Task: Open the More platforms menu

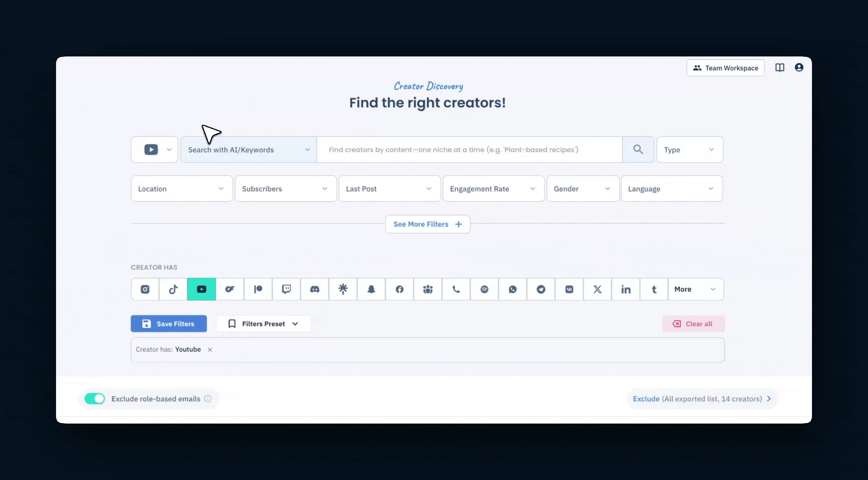Action: (695, 289)
